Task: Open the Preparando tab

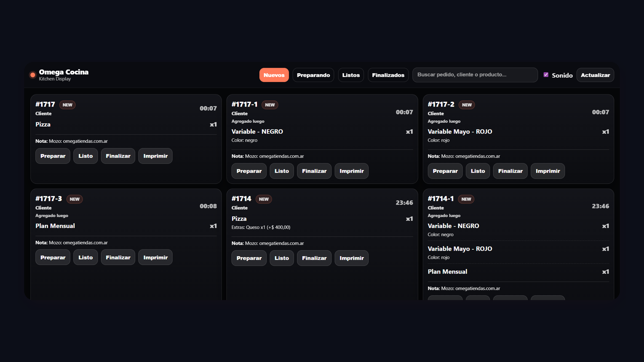Action: coord(313,75)
